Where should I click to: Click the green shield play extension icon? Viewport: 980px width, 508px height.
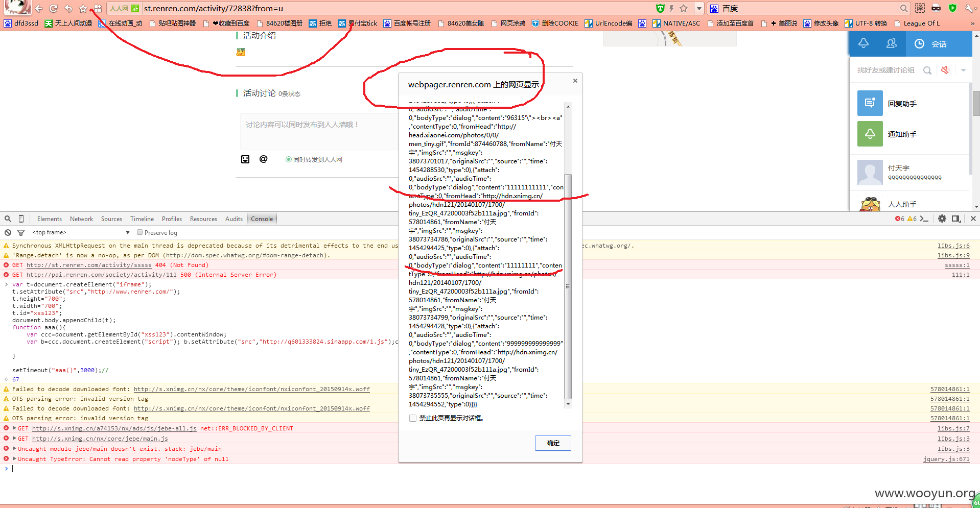pos(952,8)
